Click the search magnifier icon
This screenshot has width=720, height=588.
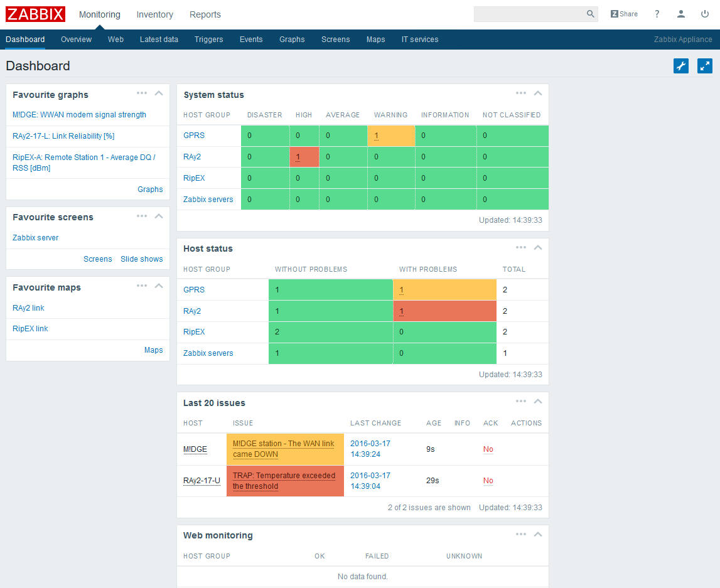590,14
